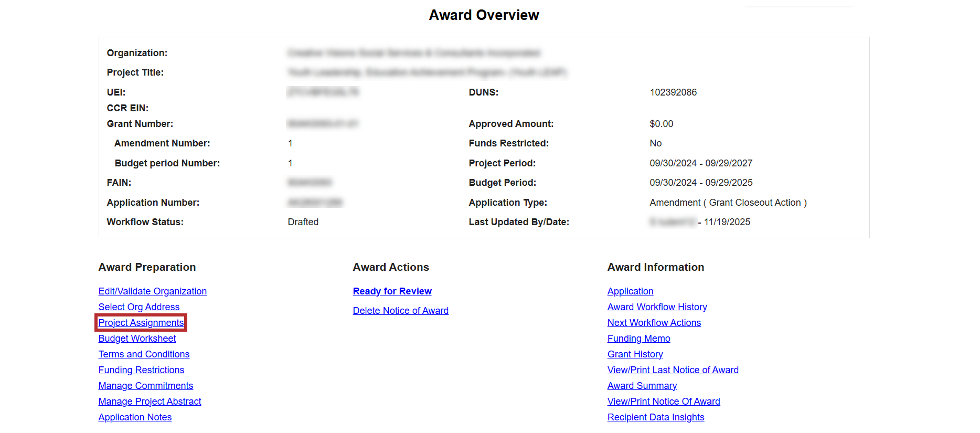Open Project Assignments
The image size is (980, 433).
pos(141,323)
